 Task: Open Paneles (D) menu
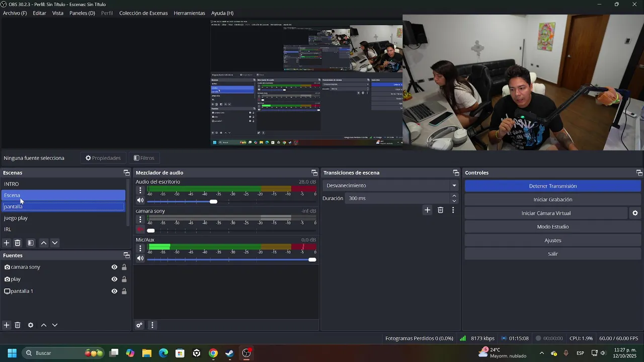pyautogui.click(x=82, y=13)
